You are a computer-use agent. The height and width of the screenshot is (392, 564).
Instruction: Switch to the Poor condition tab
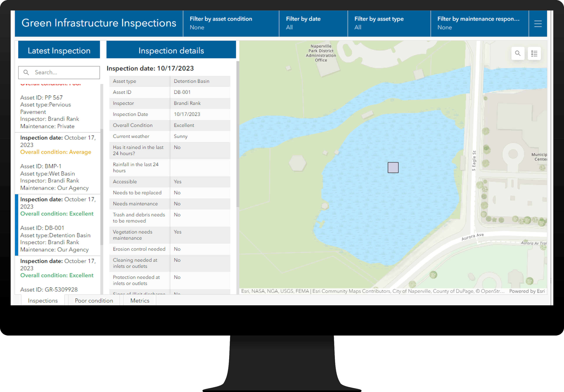(x=94, y=300)
